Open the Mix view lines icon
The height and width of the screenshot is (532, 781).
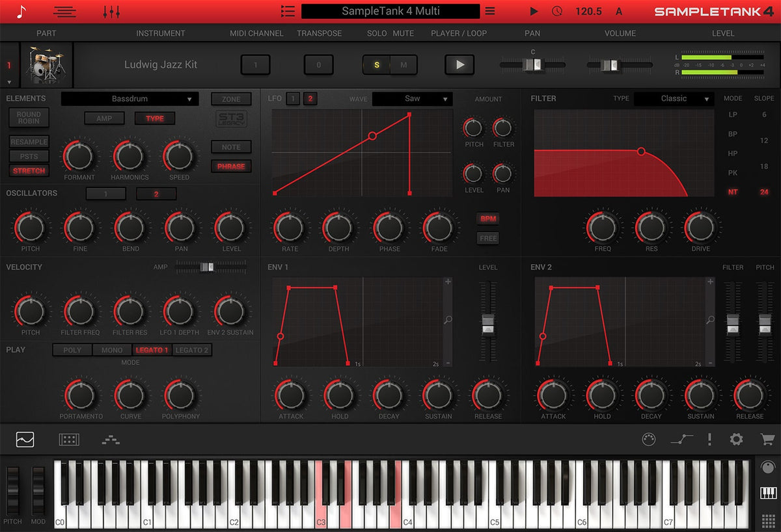(64, 11)
